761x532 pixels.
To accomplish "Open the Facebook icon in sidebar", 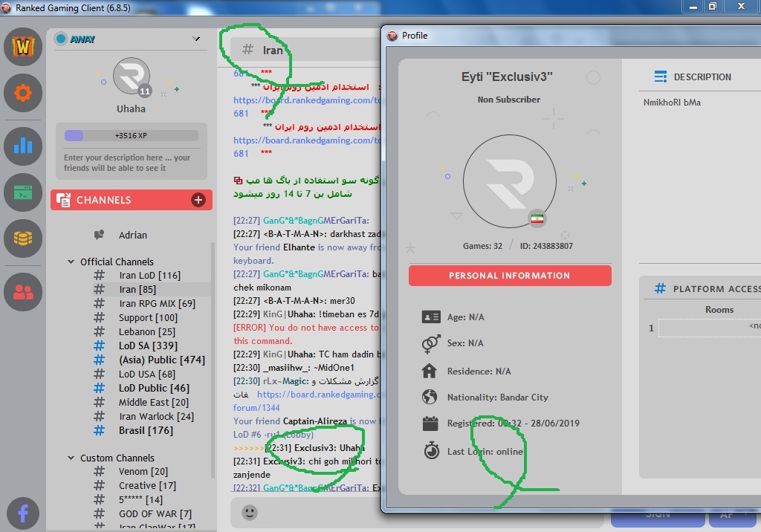I will (x=23, y=513).
